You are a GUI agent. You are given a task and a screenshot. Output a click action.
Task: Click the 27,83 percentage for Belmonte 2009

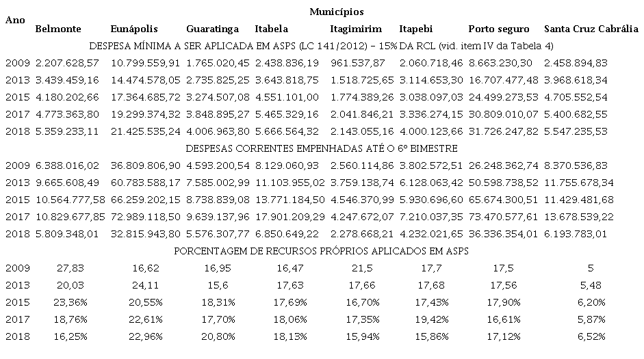pyautogui.click(x=70, y=268)
